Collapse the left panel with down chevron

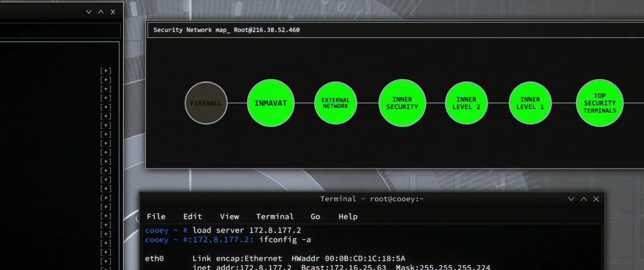point(89,12)
